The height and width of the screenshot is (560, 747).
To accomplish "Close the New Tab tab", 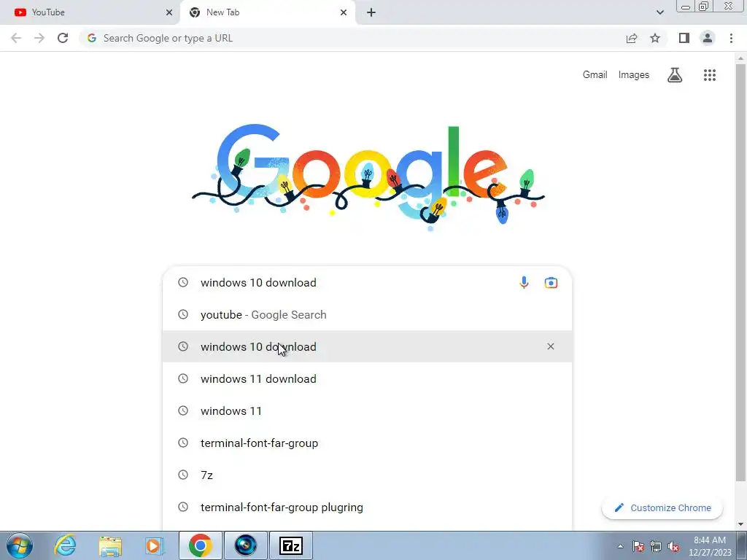I will pos(344,12).
